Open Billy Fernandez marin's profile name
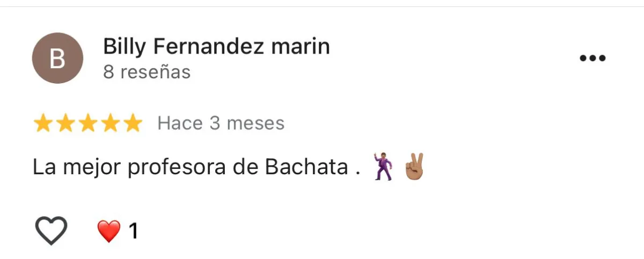 [x=216, y=47]
